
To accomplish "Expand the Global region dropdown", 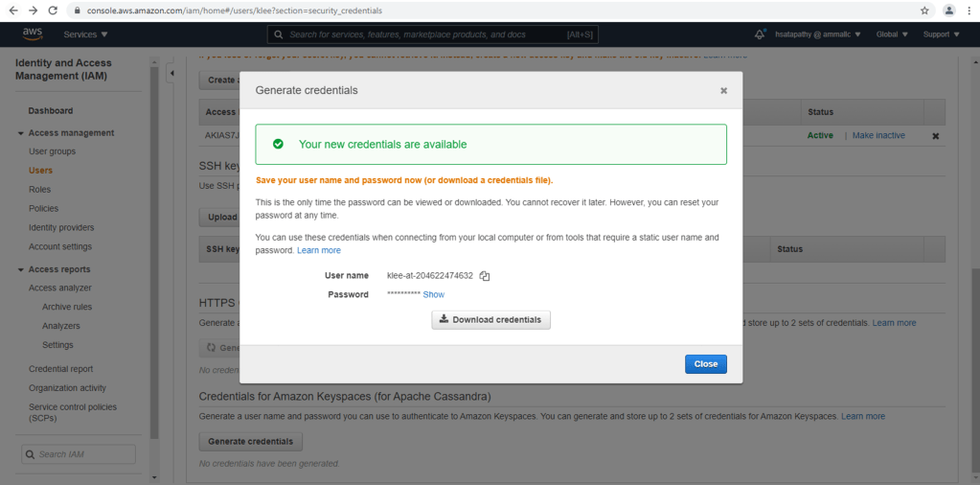I will click(892, 35).
